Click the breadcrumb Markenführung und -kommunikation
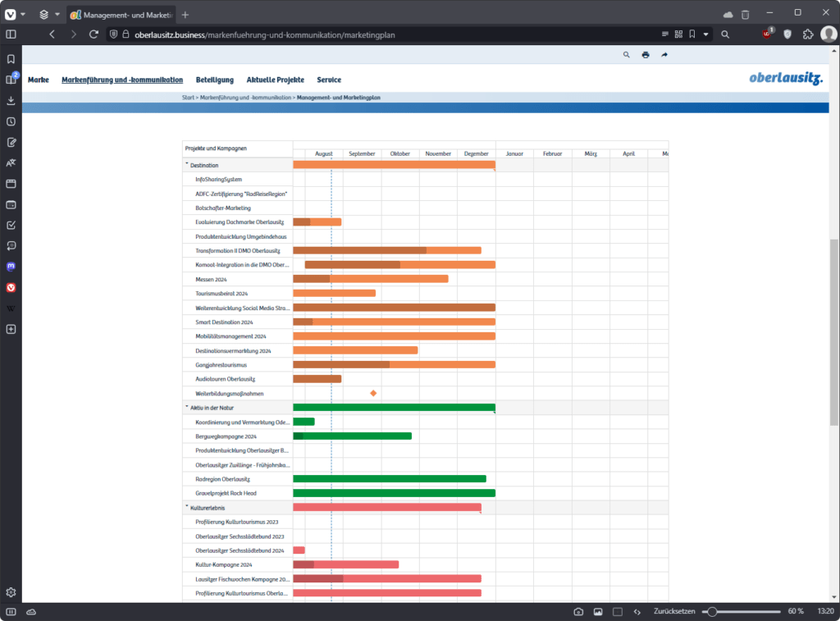The height and width of the screenshot is (621, 840). (x=245, y=98)
